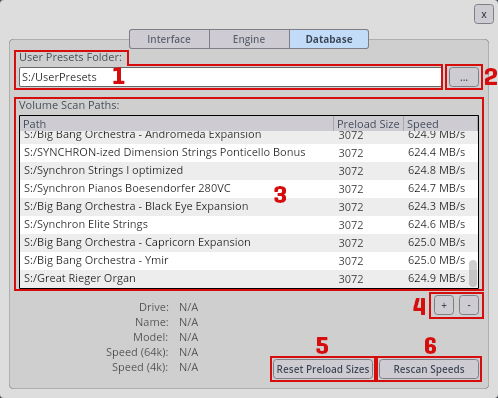
Task: Select S:/Synchron Elite Strings path
Action: click(x=248, y=225)
